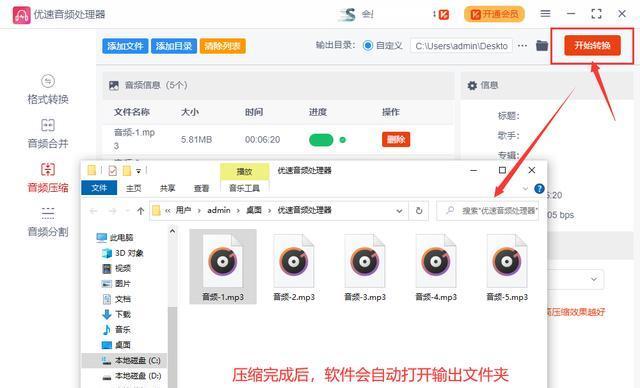This screenshot has width=640, height=388.
Task: Select the file 音频-2.mp3
Action: 294,267
